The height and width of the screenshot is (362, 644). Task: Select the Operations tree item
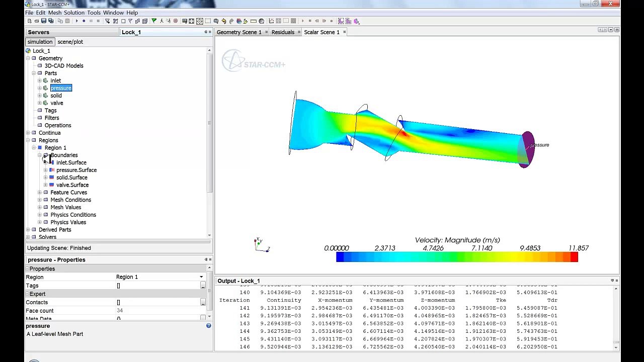58,125
